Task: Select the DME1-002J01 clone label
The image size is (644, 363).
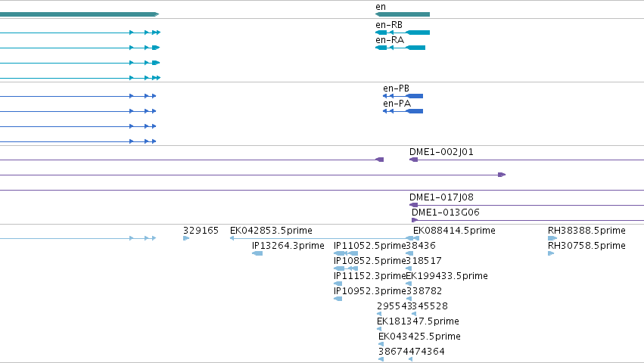Action: pos(441,152)
